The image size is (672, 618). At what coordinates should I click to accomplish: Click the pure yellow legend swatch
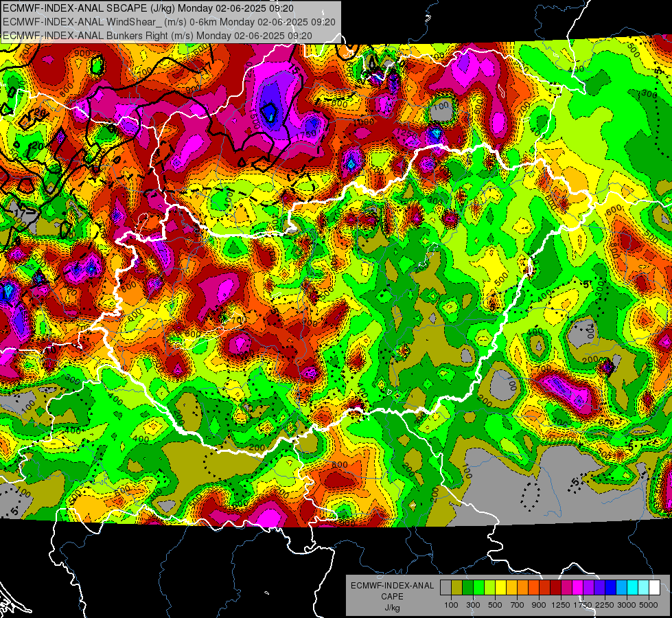tap(500, 587)
